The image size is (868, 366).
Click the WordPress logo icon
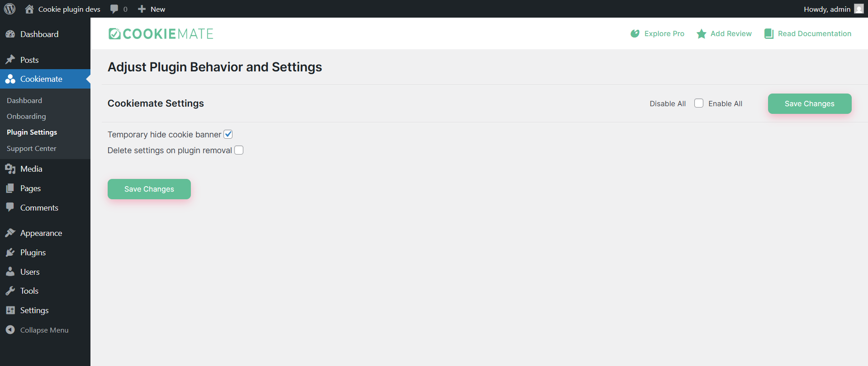click(9, 9)
